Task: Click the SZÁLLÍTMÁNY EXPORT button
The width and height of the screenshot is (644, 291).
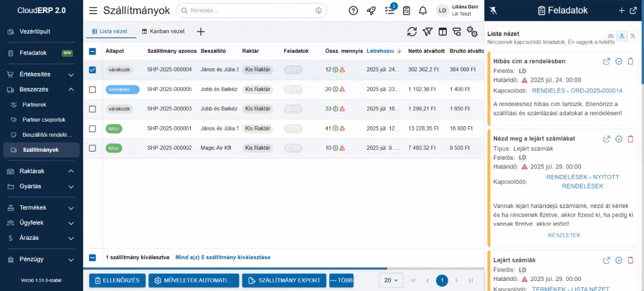Action: [284, 280]
